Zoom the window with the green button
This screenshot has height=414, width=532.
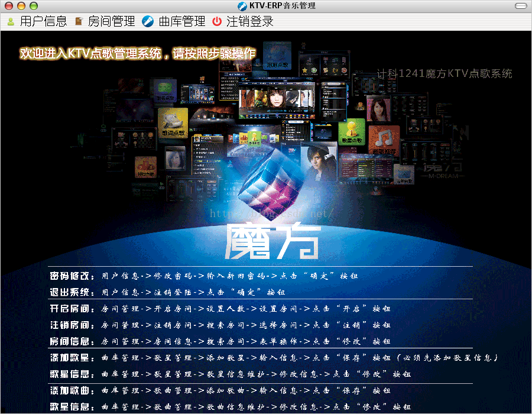coord(34,6)
